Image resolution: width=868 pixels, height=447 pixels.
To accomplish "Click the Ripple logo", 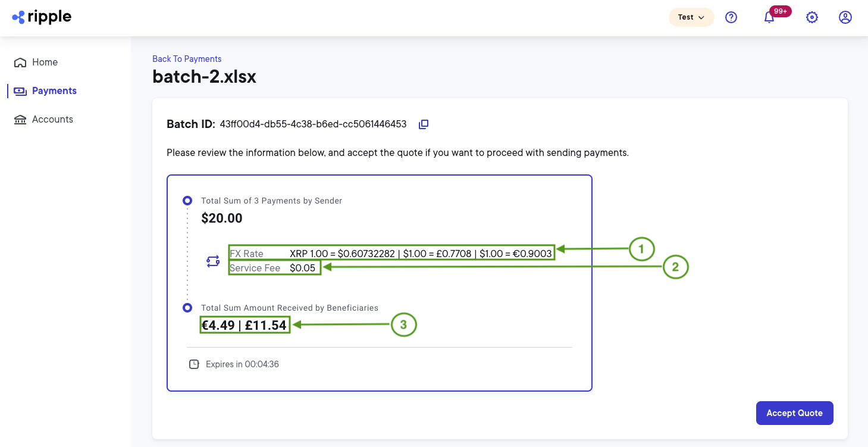I will pos(41,17).
